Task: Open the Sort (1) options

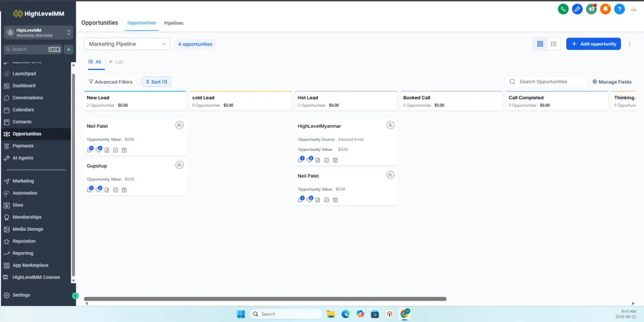Action: tap(156, 82)
